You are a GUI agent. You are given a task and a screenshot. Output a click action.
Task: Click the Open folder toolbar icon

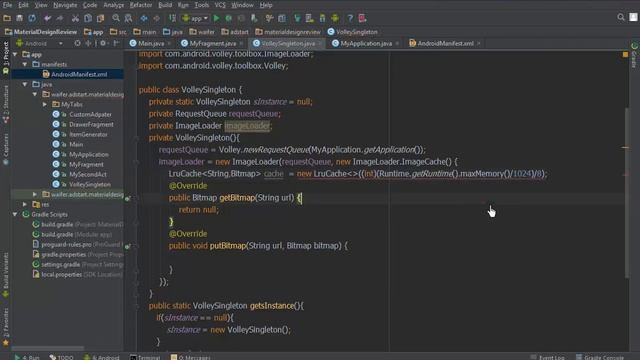coord(7,18)
